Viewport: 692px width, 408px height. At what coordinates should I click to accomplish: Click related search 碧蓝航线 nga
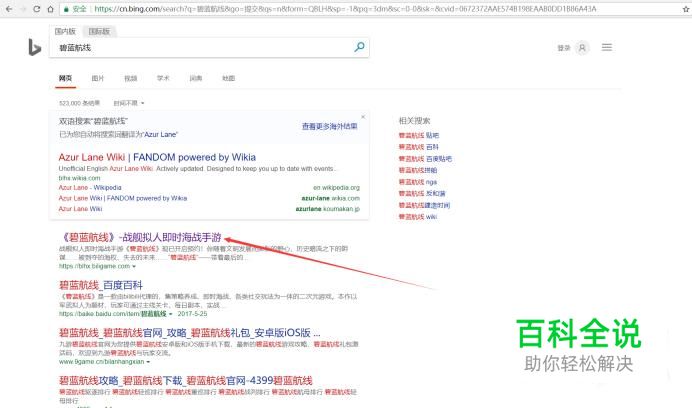tap(417, 181)
